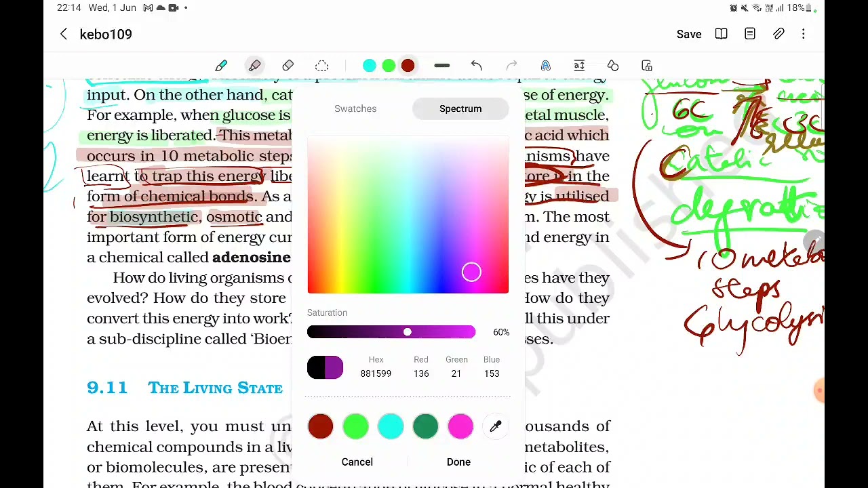Open the pen thickness option
This screenshot has height=488, width=868.
coord(441,66)
